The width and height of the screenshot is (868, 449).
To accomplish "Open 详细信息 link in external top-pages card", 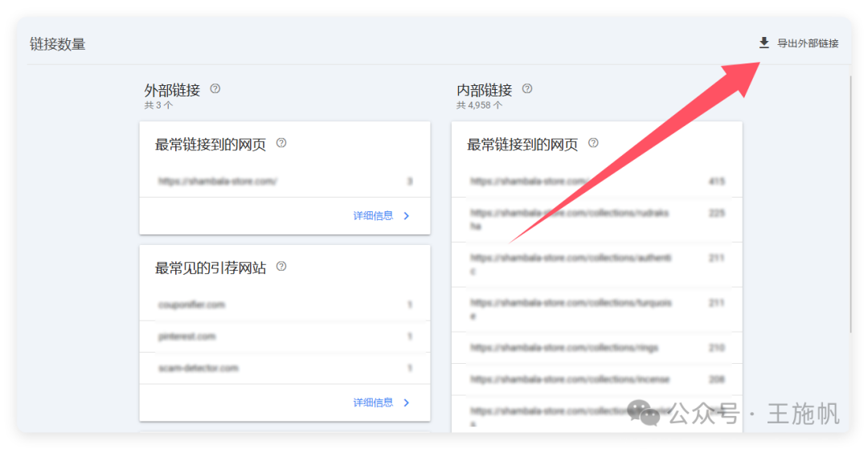I will [373, 215].
